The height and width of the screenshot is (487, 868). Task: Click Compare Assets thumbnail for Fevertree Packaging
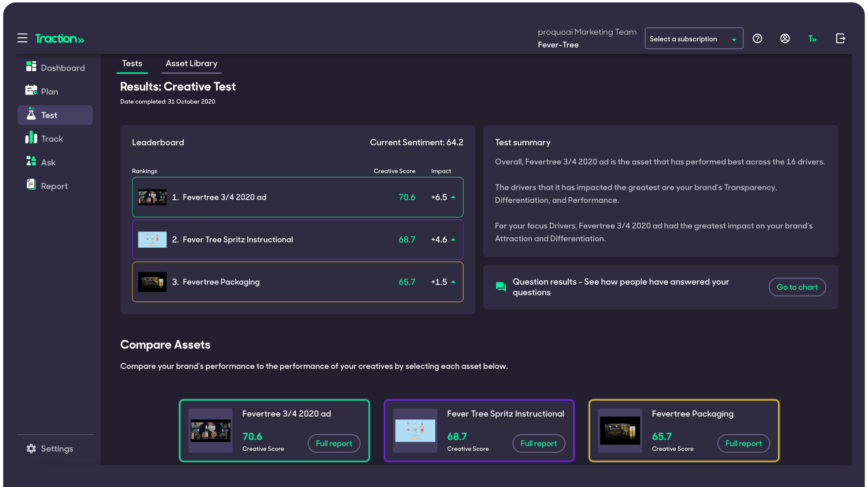[620, 431]
